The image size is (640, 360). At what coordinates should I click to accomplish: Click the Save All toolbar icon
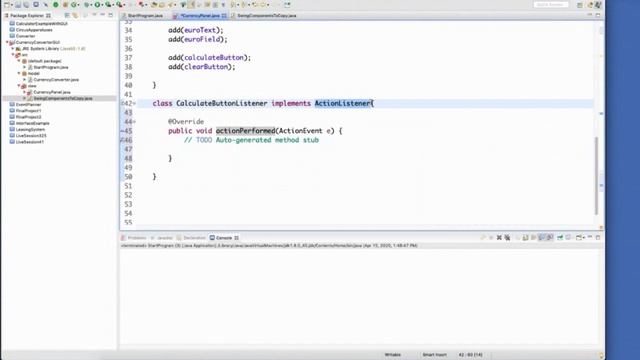(26, 4)
